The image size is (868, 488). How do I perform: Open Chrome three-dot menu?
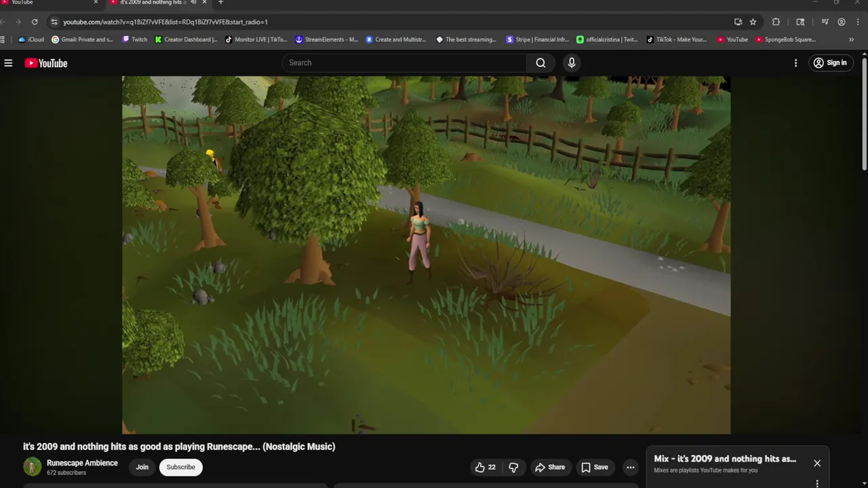pyautogui.click(x=857, y=22)
